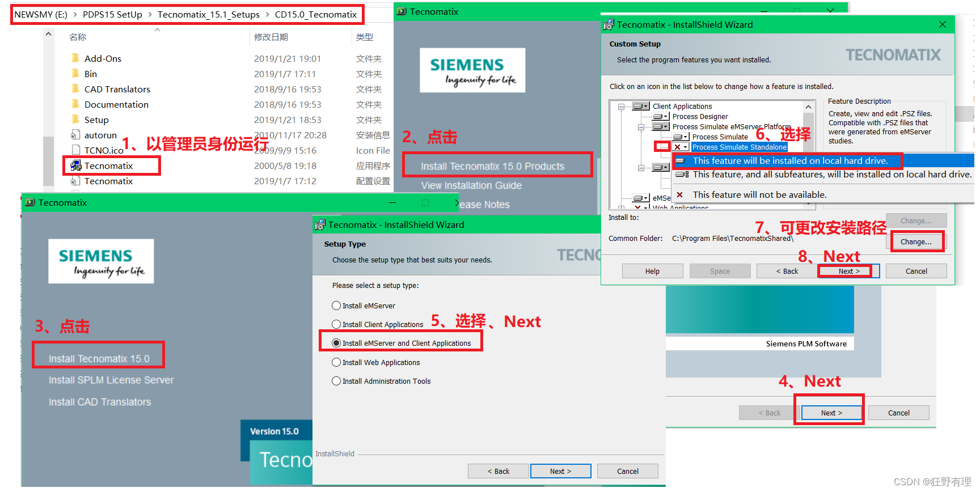
Task: Click the InstallShield icon in Custom Setup title bar
Action: click(609, 25)
